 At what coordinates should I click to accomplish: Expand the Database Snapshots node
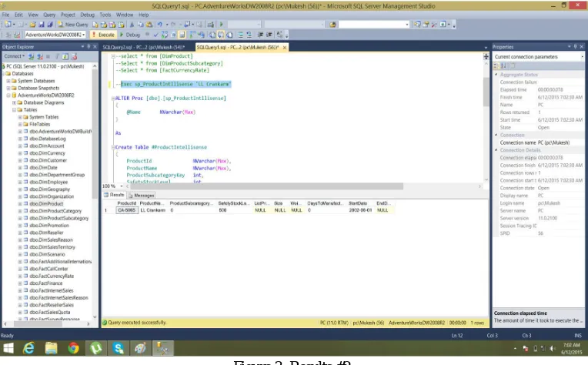click(x=8, y=88)
